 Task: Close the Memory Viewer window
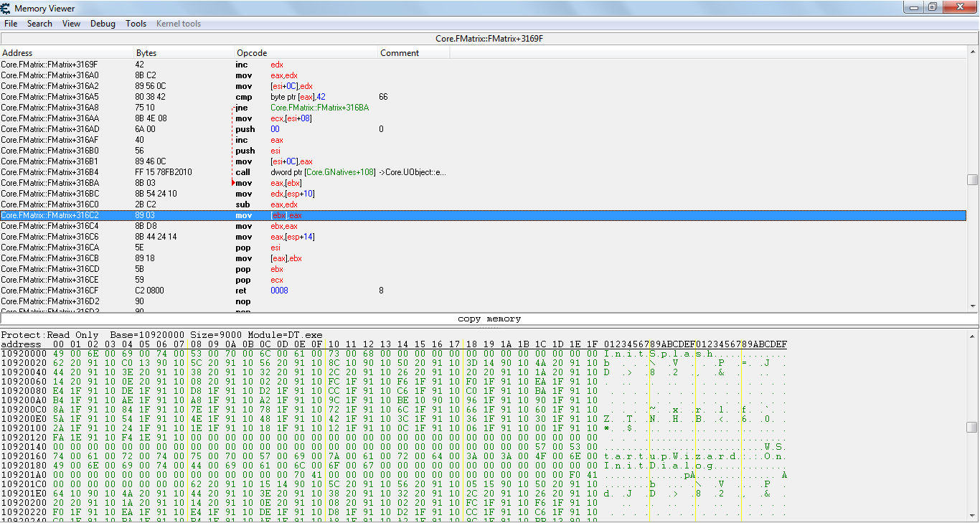[x=960, y=7]
